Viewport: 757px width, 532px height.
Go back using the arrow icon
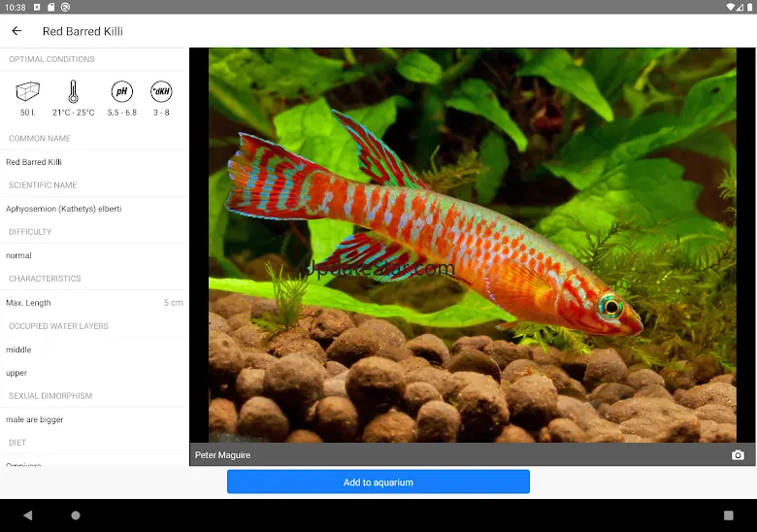16,31
